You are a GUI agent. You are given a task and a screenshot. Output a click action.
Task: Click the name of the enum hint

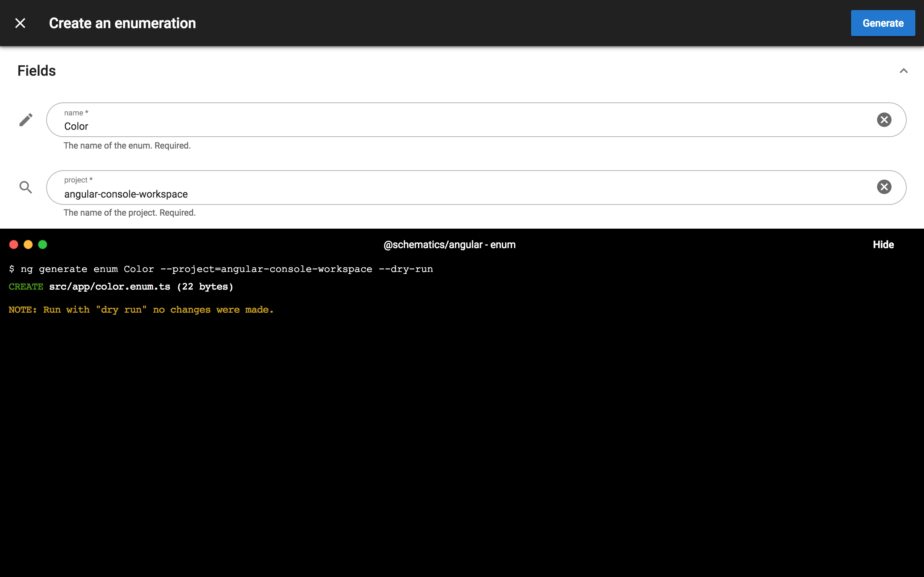[127, 146]
